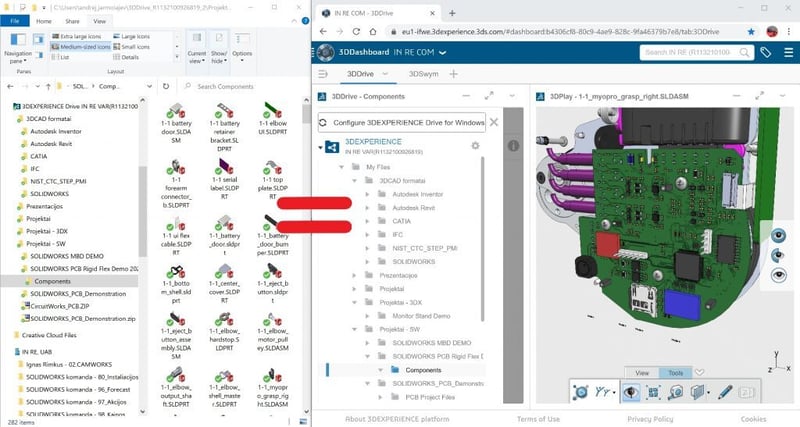Maximize the 3DDrive - Components widget
Screen dimensions: 800x427
point(489,95)
